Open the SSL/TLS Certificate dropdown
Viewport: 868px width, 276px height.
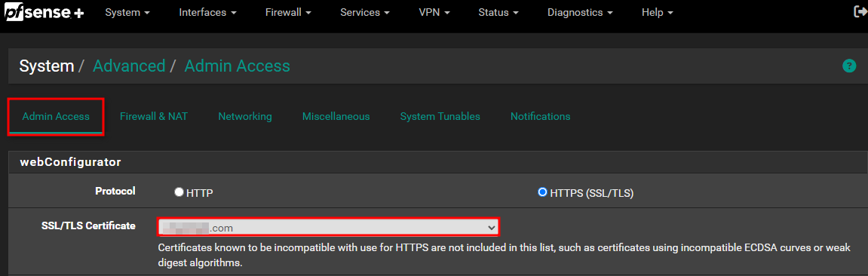point(328,227)
